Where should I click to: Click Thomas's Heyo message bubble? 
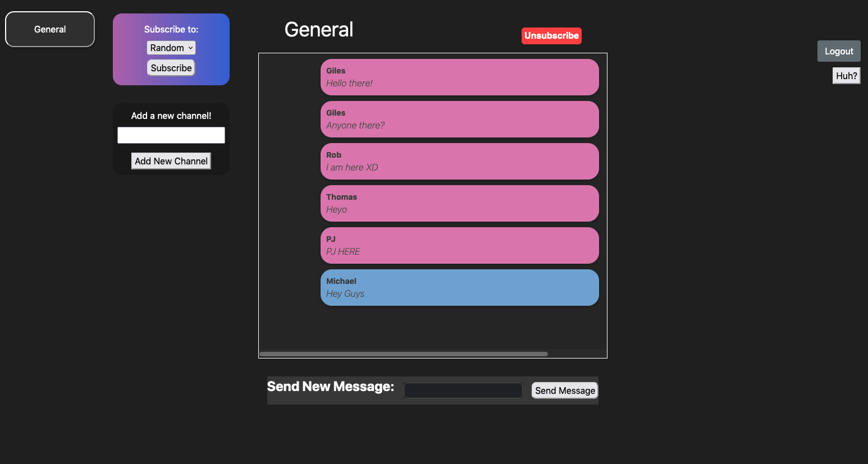459,203
